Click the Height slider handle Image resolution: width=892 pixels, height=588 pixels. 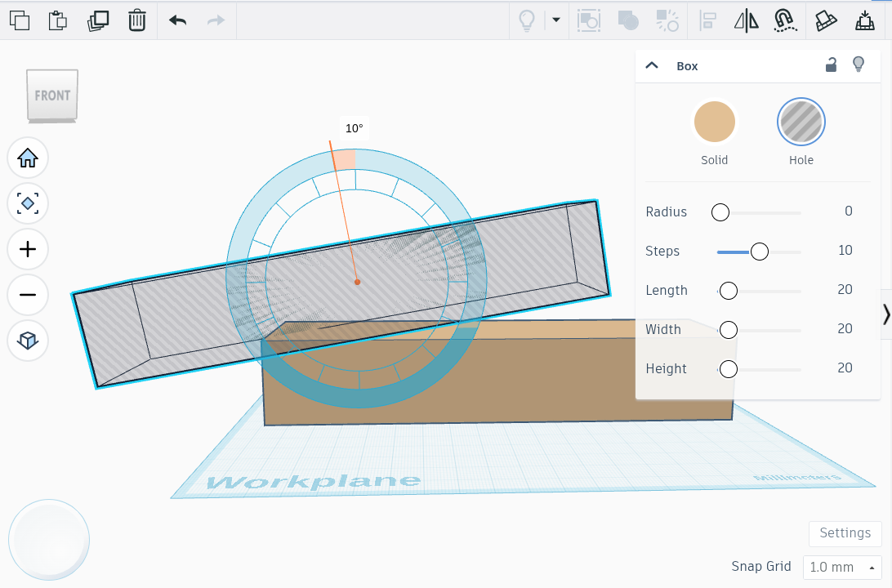[728, 369]
